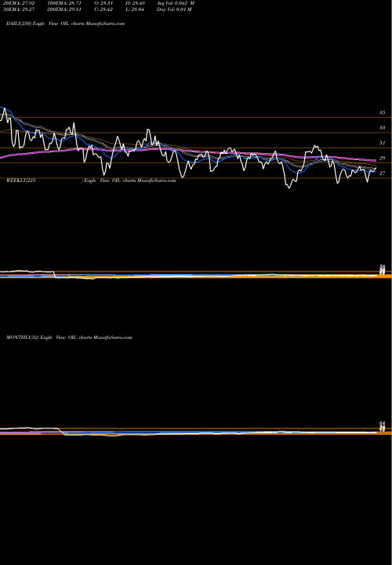Select the close price C: 28.42
Screen dimensions: 392x565
[103, 9]
